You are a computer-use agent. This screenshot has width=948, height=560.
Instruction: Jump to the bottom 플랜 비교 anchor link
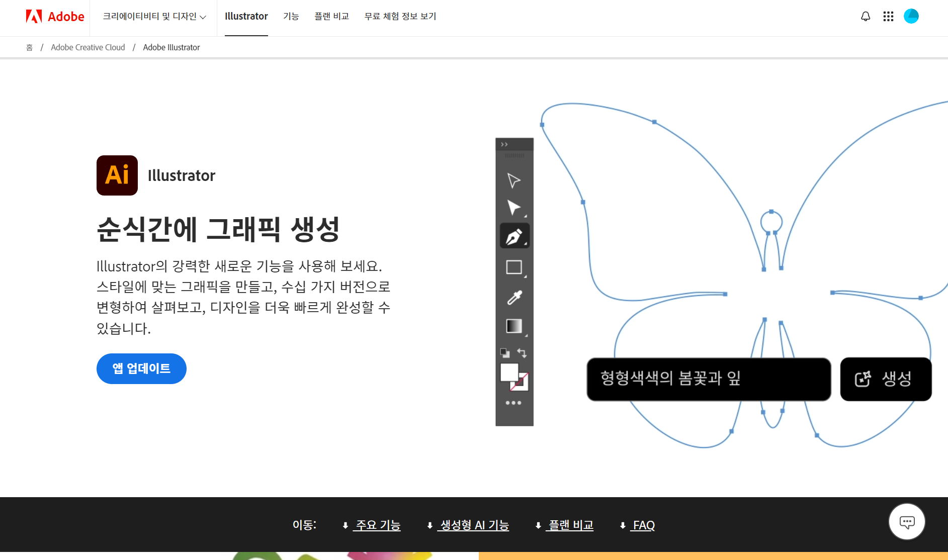coord(571,525)
